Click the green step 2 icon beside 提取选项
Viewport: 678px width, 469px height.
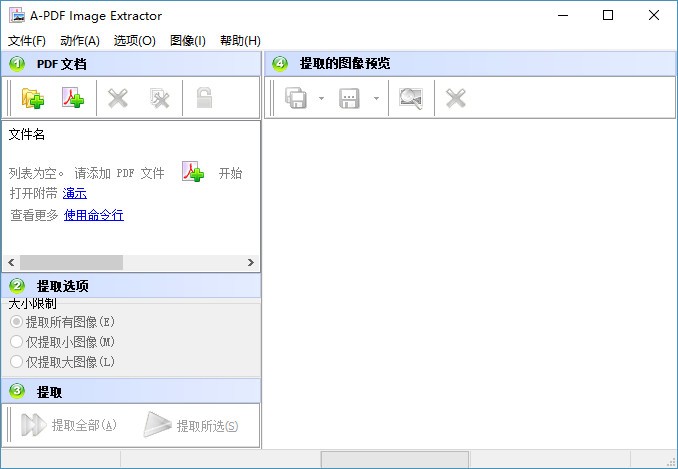point(17,285)
